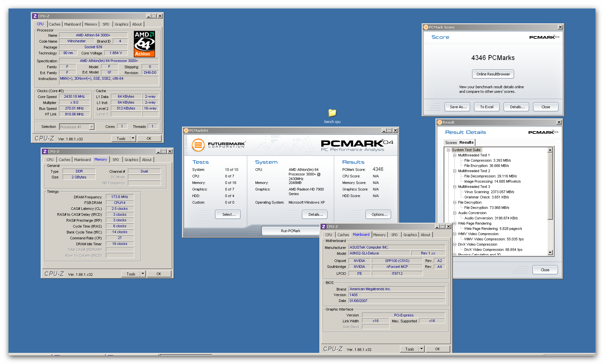Select Image Processing: 14.685 MPixels/s row
The width and height of the screenshot is (604, 364).
tap(492, 181)
